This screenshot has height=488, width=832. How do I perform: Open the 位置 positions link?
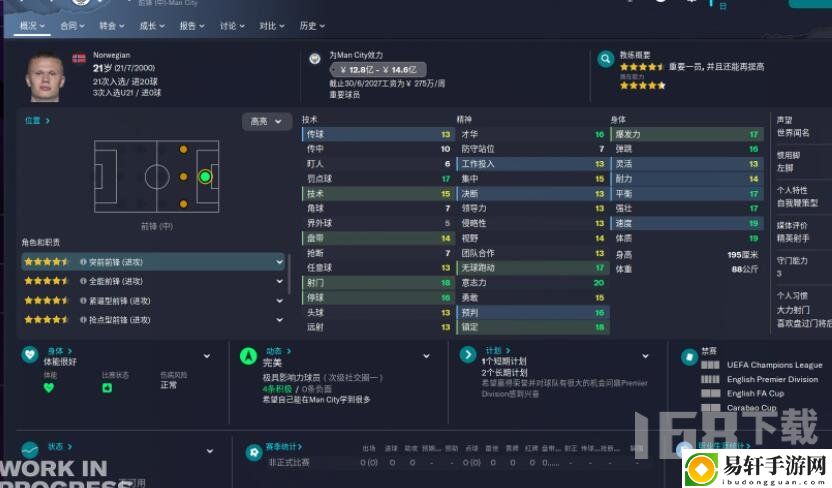[x=37, y=120]
